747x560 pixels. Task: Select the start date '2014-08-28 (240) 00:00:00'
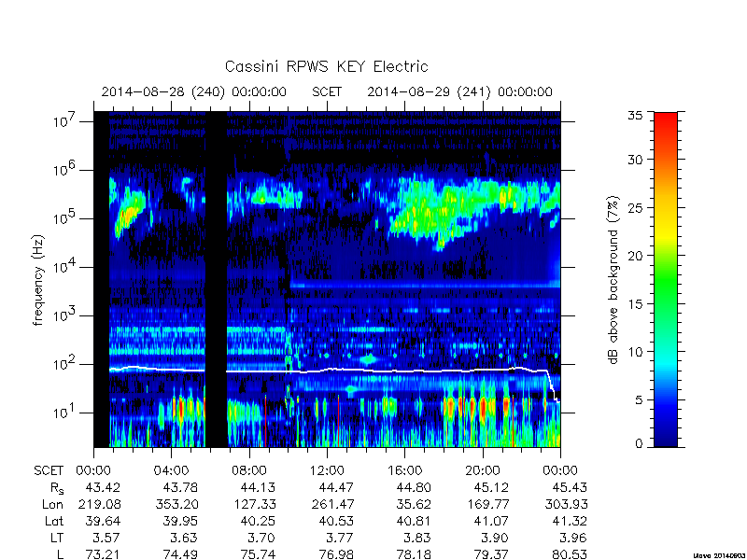(194, 91)
